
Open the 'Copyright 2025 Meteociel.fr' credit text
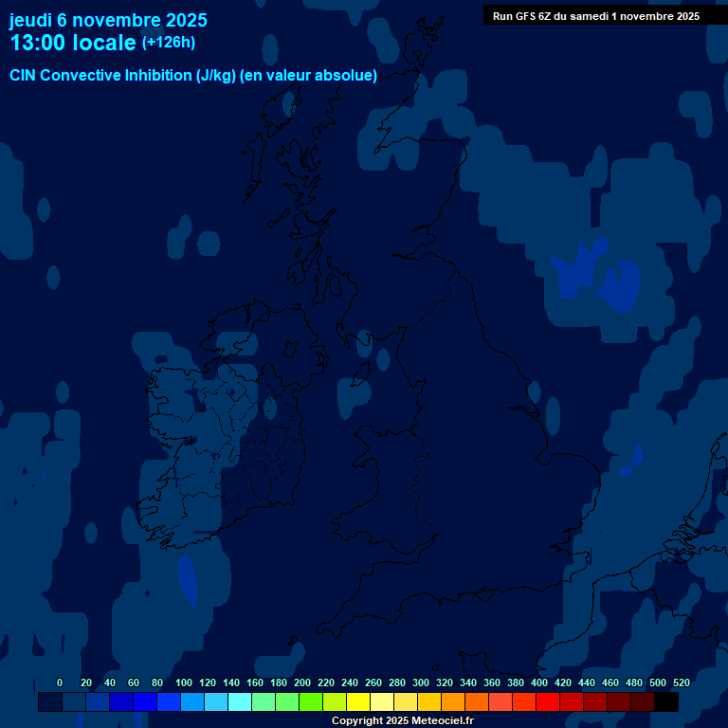[402, 721]
